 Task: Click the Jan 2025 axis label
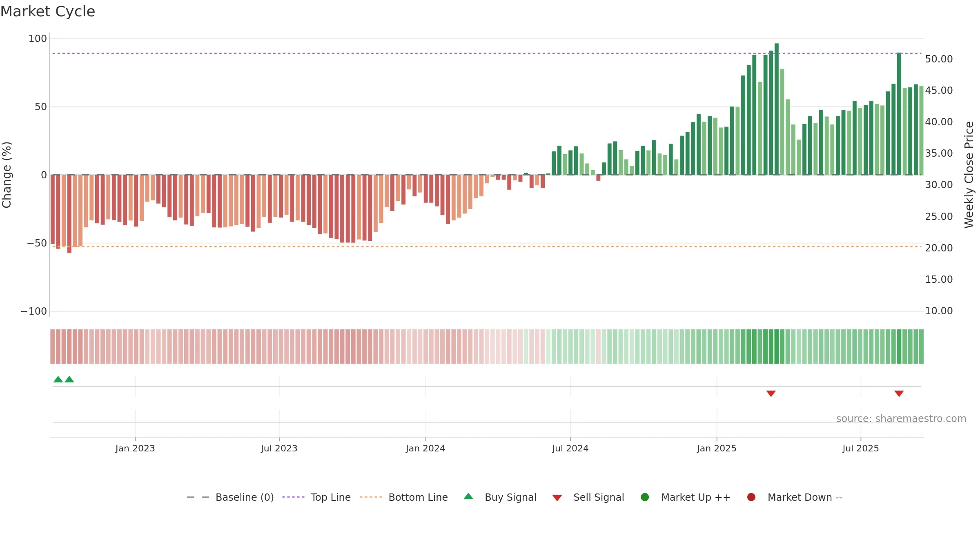717,449
